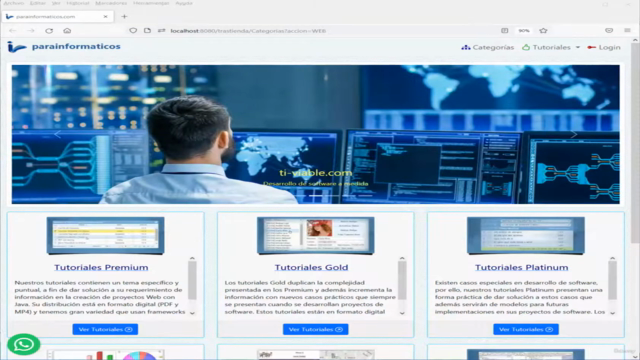
Task: Open the tracking protection shield icon
Action: tap(133, 31)
